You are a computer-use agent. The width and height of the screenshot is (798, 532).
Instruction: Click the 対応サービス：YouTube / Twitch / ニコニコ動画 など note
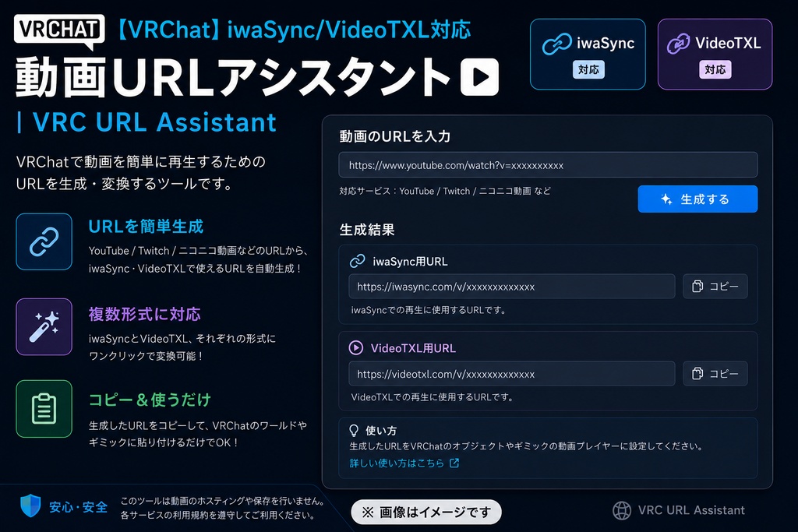(x=445, y=192)
